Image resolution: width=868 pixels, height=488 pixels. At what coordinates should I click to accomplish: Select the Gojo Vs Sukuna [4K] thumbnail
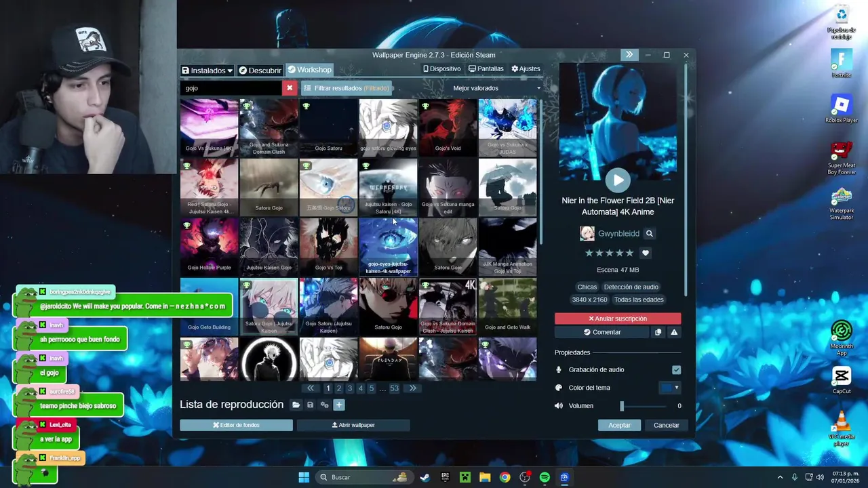pos(209,127)
